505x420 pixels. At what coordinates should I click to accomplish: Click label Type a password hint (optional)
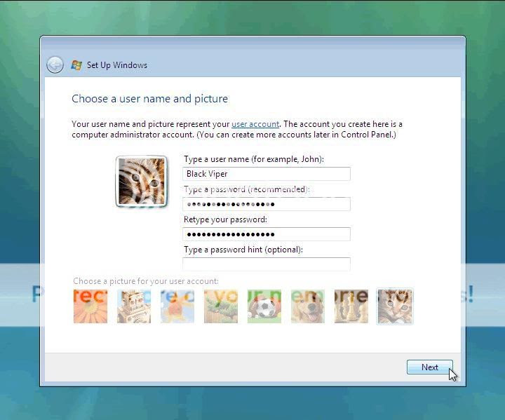(x=243, y=250)
